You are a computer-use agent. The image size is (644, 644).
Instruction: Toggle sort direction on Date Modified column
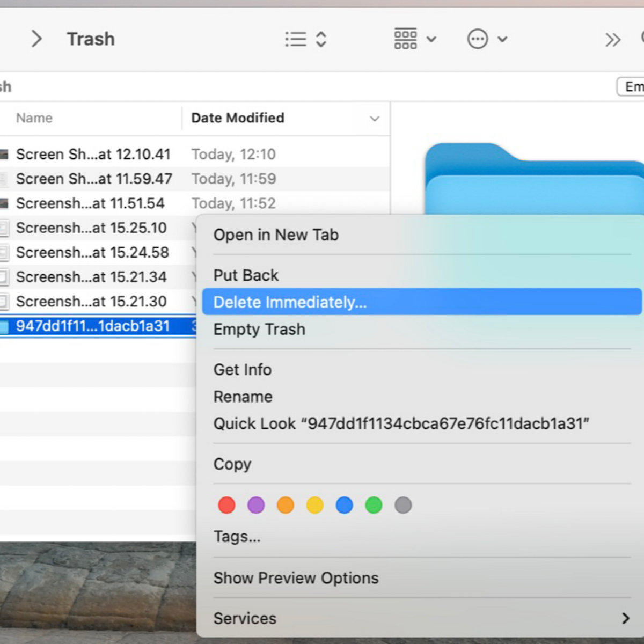pyautogui.click(x=374, y=119)
